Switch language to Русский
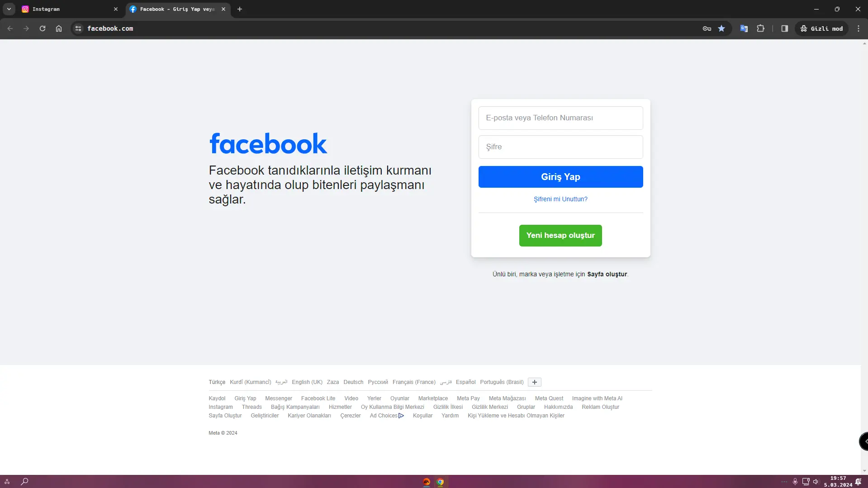Screen dimensions: 868x488 (x=378, y=382)
